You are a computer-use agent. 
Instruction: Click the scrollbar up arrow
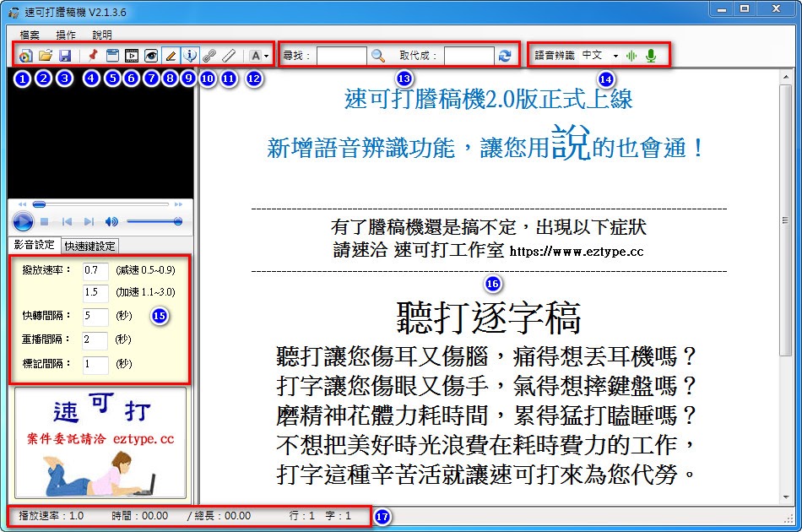point(786,77)
